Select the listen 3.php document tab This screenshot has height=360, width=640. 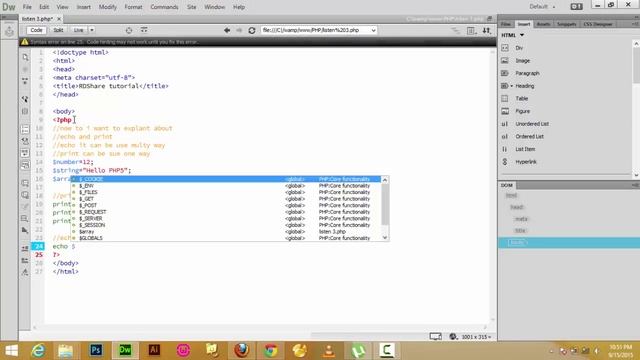[37, 19]
